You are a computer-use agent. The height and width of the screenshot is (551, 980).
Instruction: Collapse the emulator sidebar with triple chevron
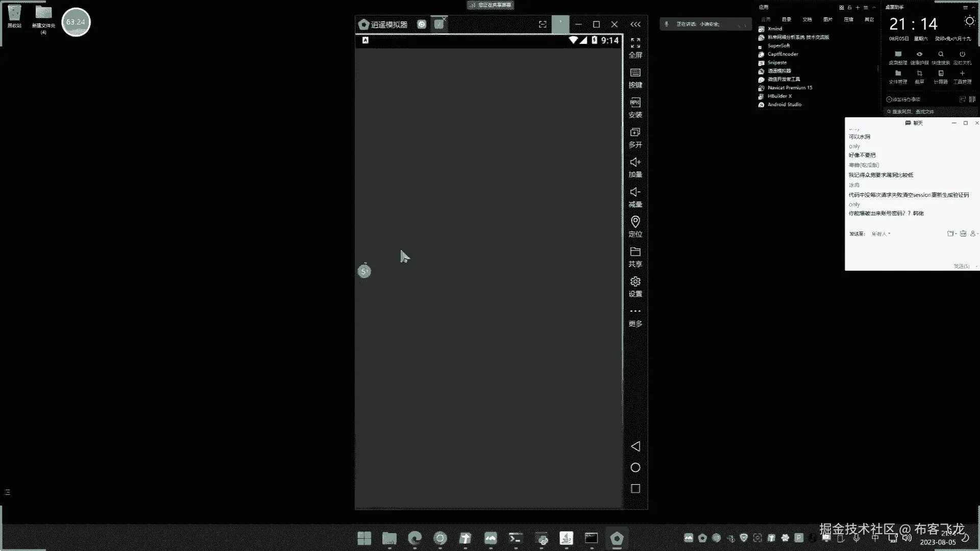pos(635,24)
